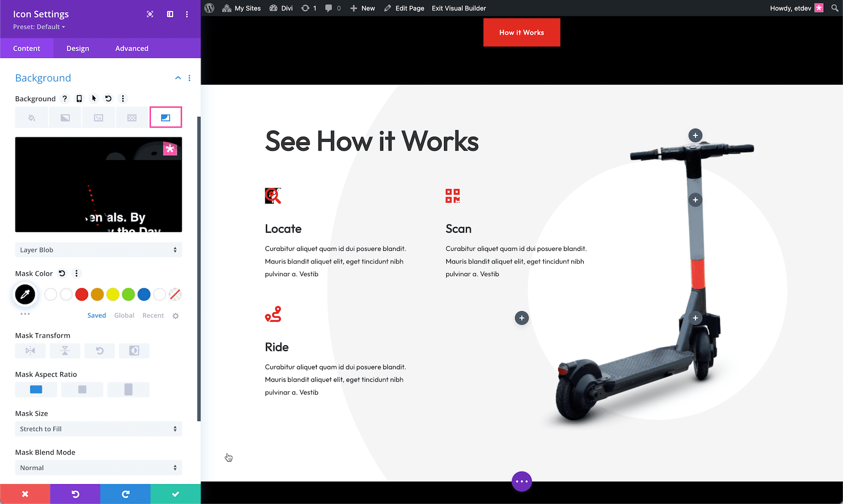Click the hover cursor icon for Background

coord(94,98)
